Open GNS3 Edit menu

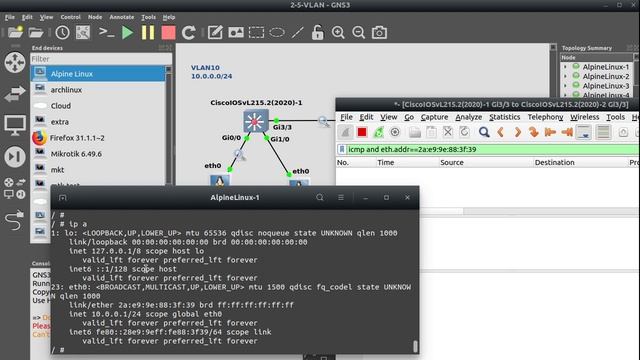tap(27, 17)
